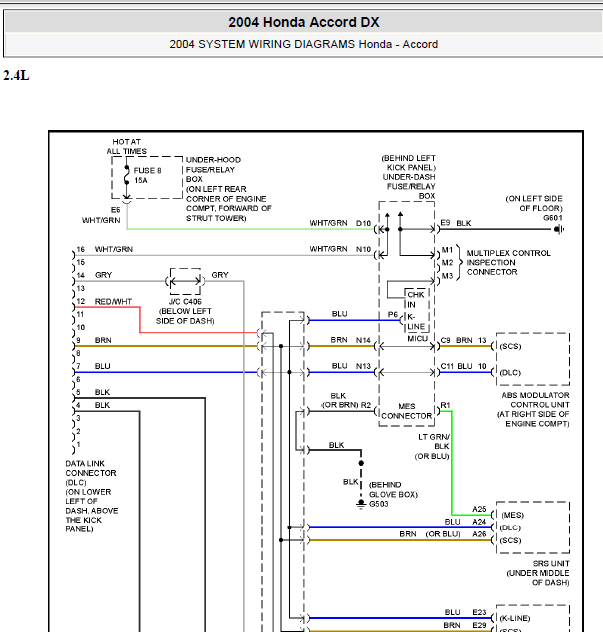Select the "G601" ground label
603x632 pixels.
[x=553, y=218]
